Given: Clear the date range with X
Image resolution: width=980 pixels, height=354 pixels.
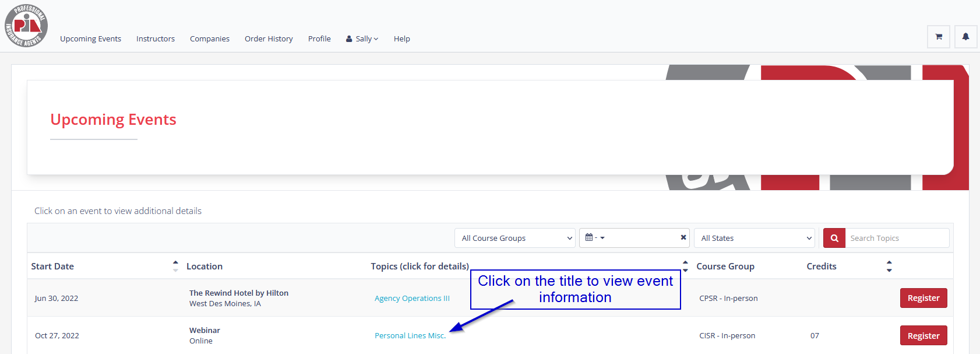Looking at the screenshot, I should (x=683, y=237).
